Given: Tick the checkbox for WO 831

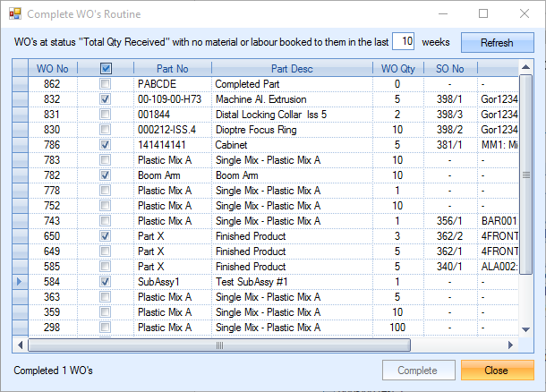Looking at the screenshot, I should point(107,114).
